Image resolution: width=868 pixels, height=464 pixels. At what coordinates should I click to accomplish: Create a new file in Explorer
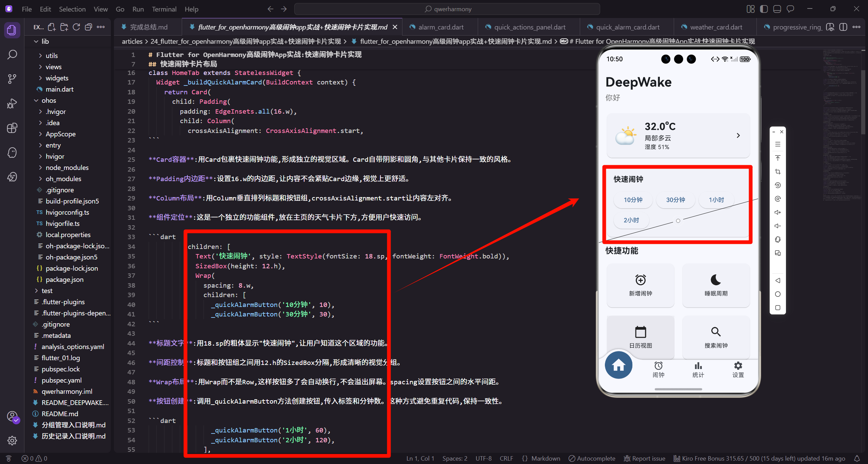[52, 27]
